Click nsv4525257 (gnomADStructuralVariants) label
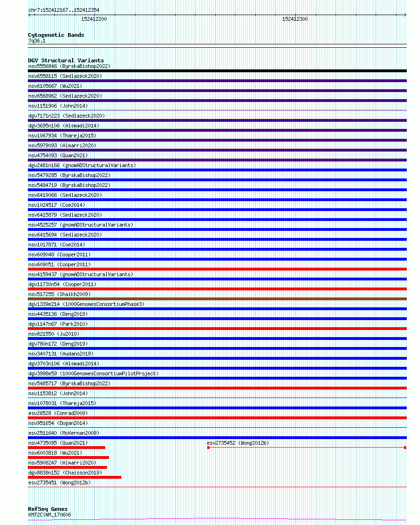The height and width of the screenshot is (525, 420). (x=81, y=225)
